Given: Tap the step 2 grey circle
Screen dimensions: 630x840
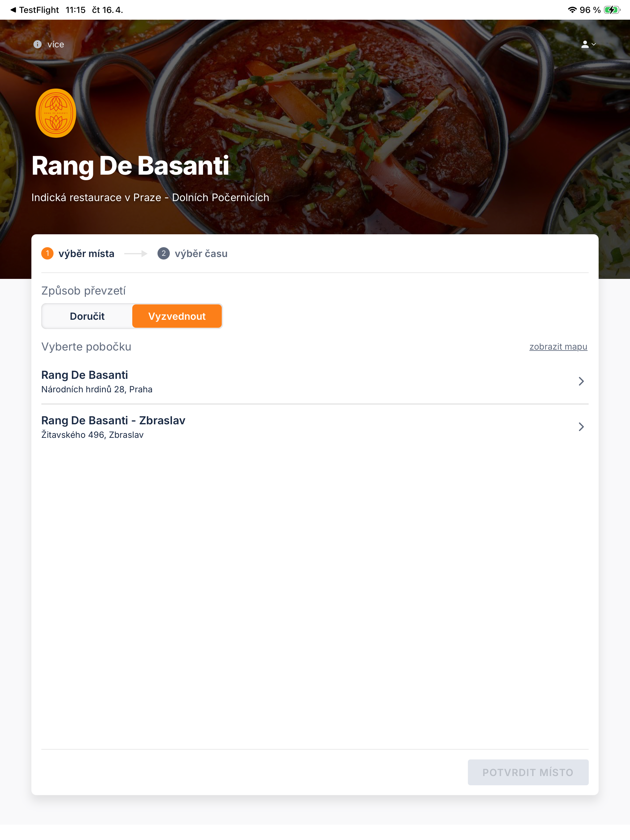Looking at the screenshot, I should point(163,253).
